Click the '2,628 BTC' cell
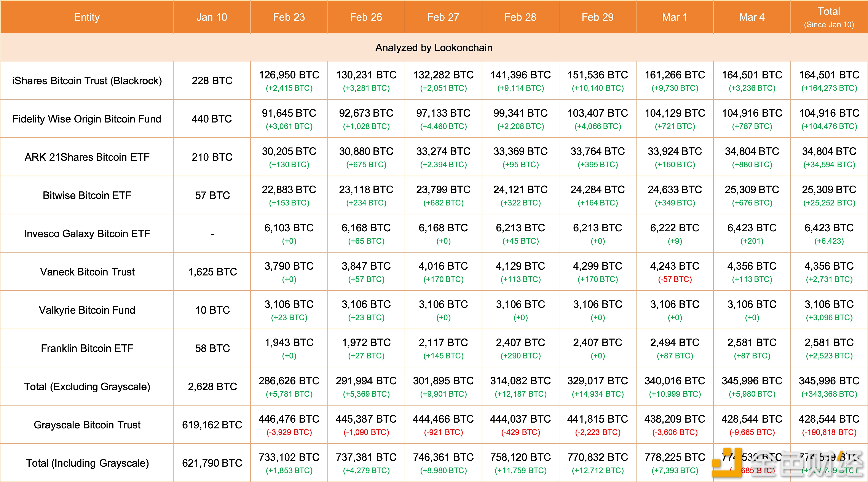 point(212,386)
